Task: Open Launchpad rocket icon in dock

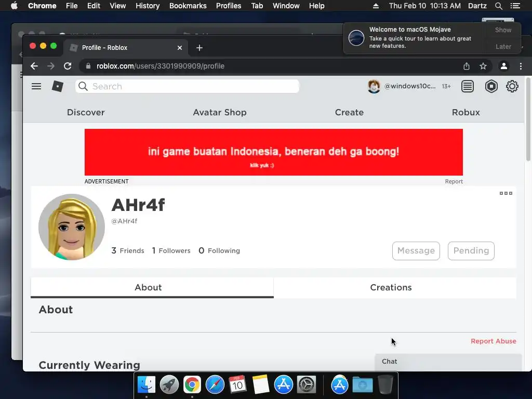Action: [169, 385]
